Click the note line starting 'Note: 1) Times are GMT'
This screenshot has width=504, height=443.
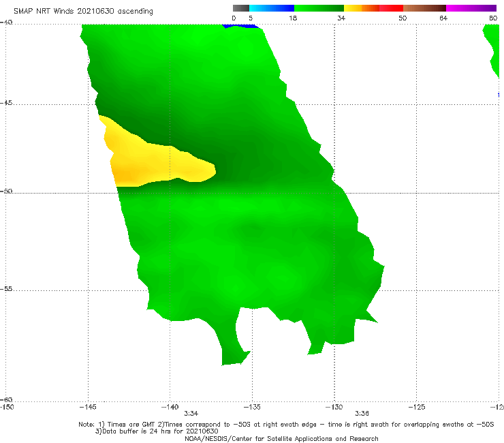click(x=286, y=425)
